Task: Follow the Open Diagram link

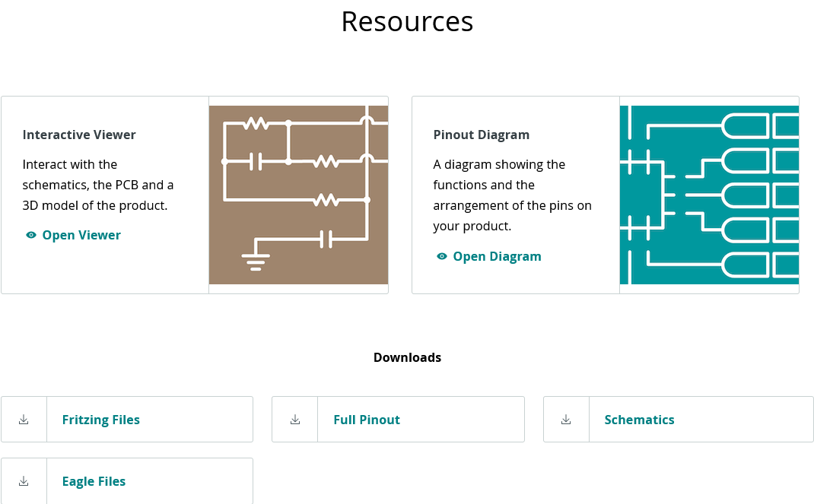Action: 497,257
